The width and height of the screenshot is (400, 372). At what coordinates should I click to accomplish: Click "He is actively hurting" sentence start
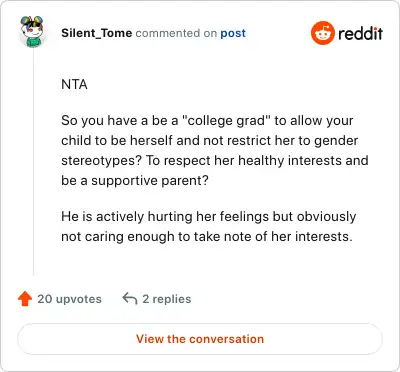(x=127, y=217)
